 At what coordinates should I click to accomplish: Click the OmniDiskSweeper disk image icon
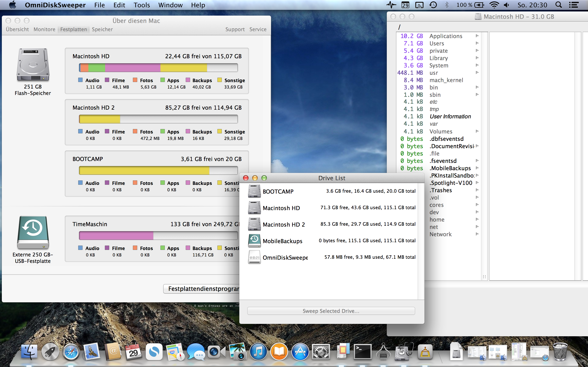coord(254,257)
